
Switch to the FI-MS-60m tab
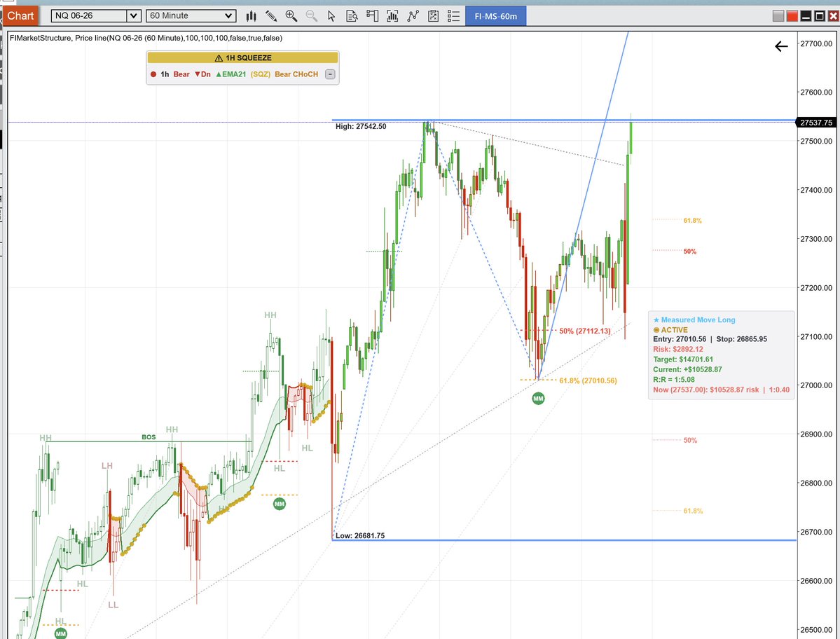click(x=495, y=15)
